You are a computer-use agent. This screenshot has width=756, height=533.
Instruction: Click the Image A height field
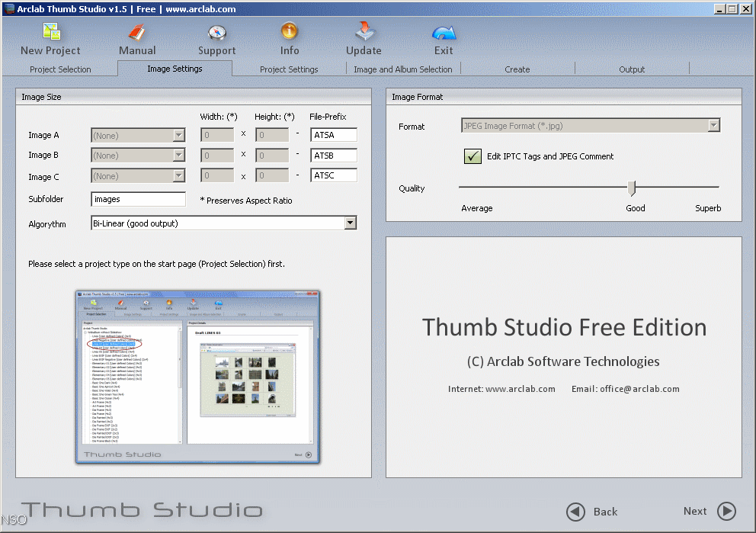coord(272,135)
